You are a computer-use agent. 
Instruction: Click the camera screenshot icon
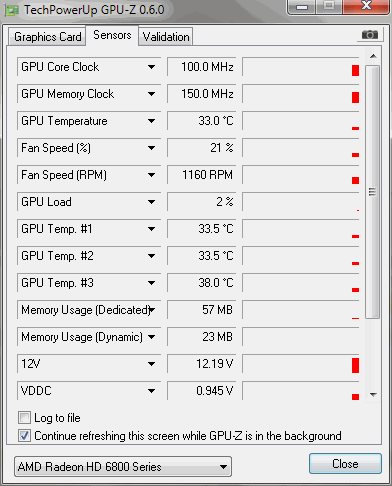tap(370, 35)
